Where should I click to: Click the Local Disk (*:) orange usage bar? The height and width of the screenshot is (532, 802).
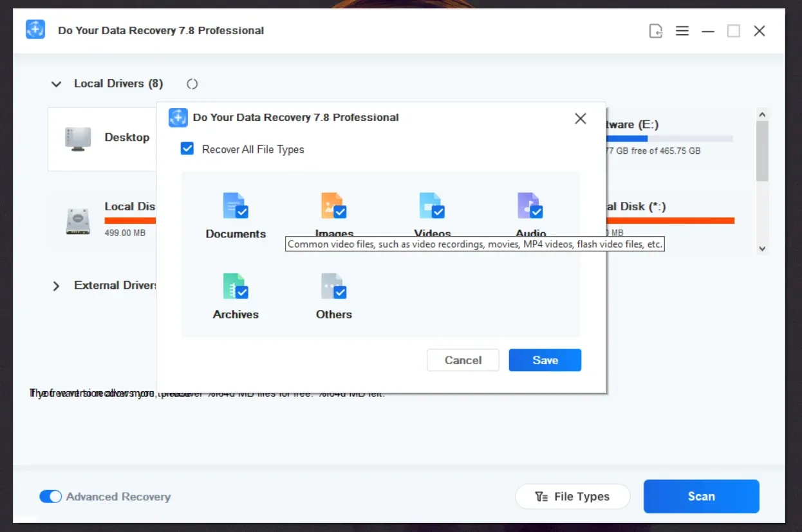click(670, 221)
